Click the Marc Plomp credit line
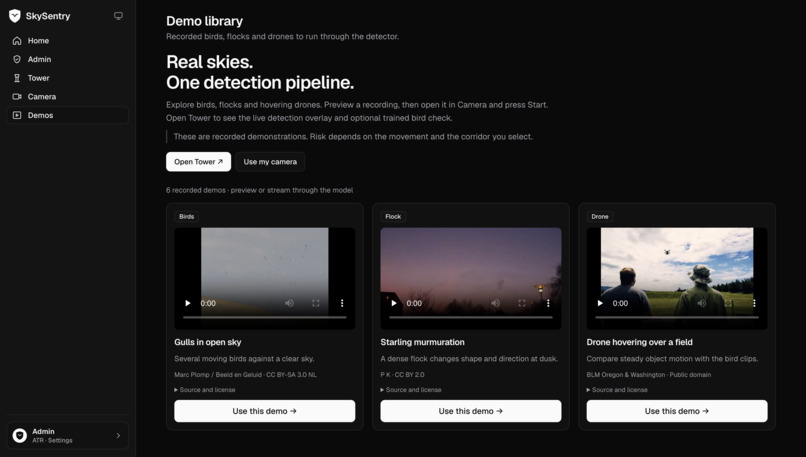The width and height of the screenshot is (806, 457). [x=245, y=375]
